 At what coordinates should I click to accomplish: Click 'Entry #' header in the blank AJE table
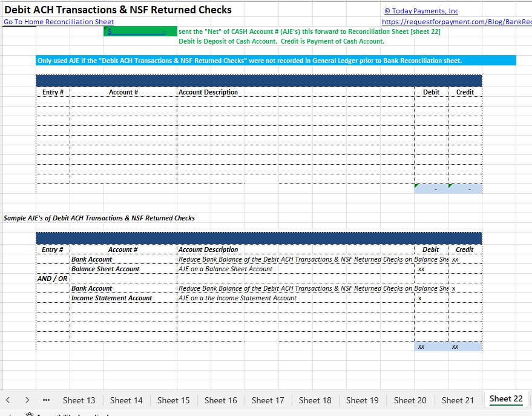coord(53,92)
